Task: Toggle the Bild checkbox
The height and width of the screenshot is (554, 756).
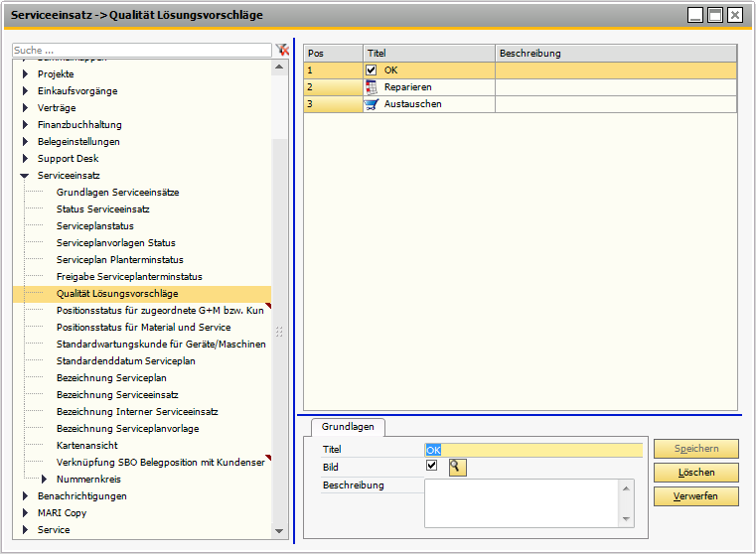Action: pos(431,466)
